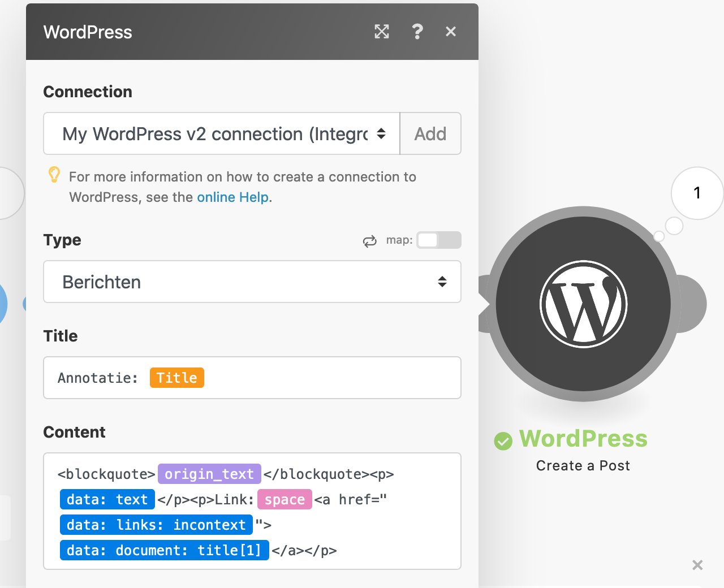
Task: Expand the WordPress dialog to full screen
Action: pos(382,32)
